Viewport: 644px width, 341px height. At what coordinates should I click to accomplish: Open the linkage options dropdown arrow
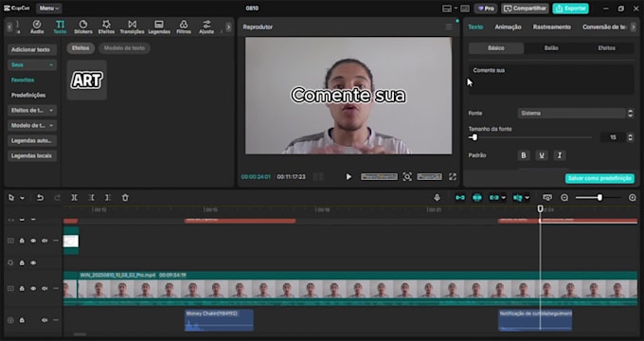coord(503,198)
